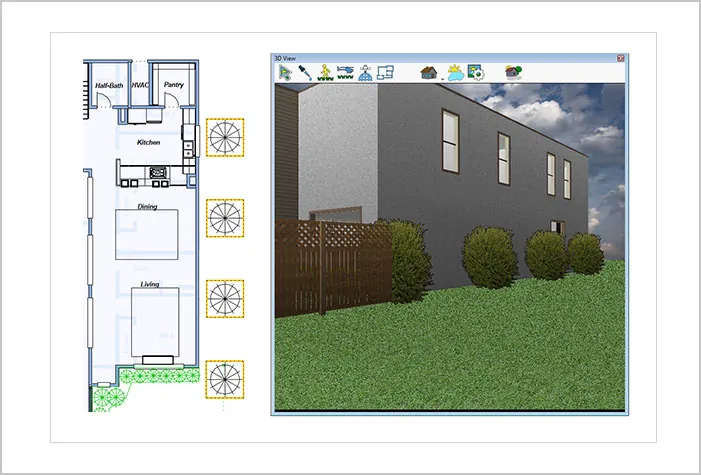Select the Dining table rectangle

[147, 234]
